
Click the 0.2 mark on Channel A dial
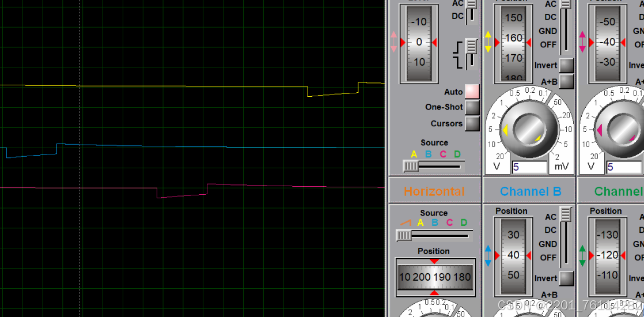point(530,90)
